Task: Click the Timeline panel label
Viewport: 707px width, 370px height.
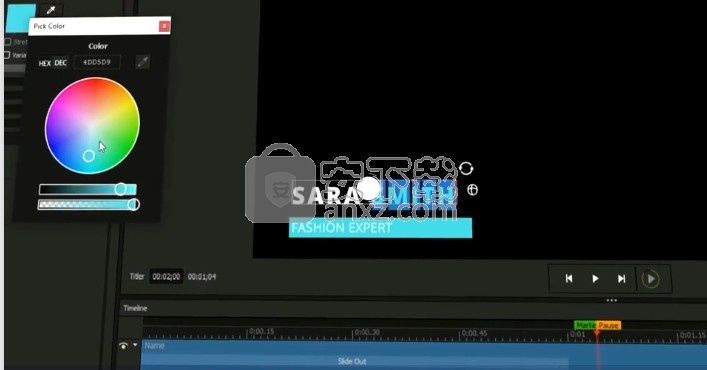Action: 135,308
